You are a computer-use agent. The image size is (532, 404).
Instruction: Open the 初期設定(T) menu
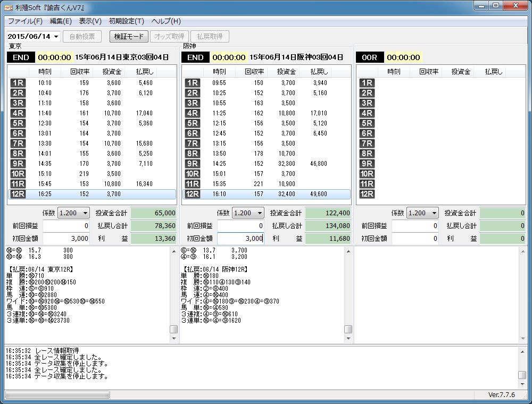point(126,21)
